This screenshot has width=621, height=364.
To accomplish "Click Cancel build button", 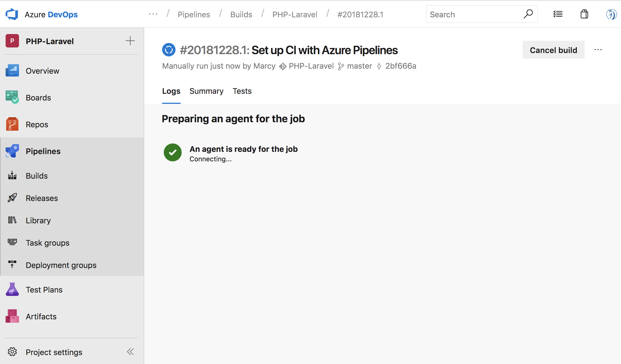I will [554, 50].
